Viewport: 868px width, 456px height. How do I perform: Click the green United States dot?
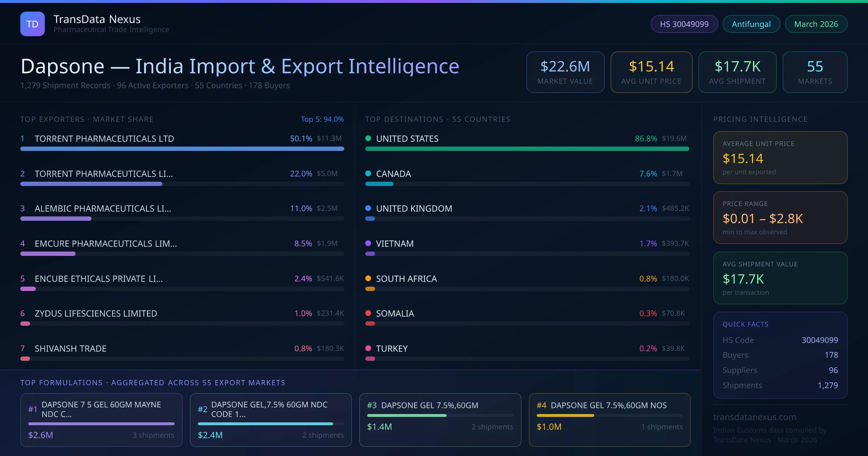tap(368, 138)
